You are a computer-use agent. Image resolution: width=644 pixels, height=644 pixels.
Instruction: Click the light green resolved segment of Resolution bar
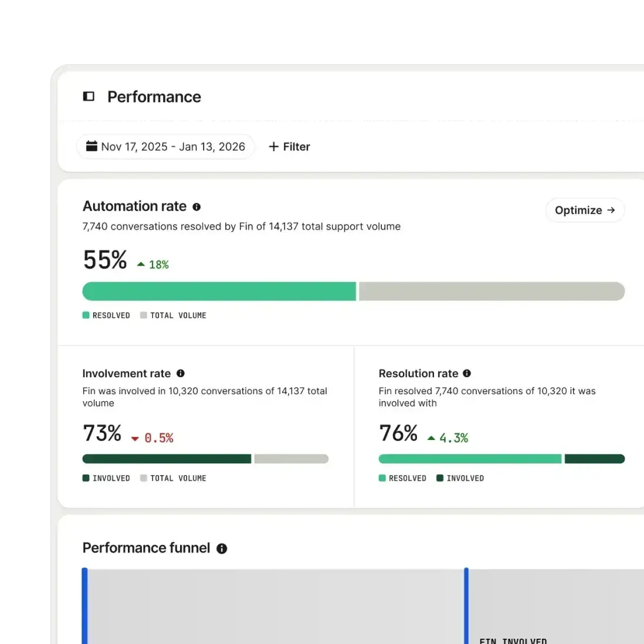click(x=470, y=459)
